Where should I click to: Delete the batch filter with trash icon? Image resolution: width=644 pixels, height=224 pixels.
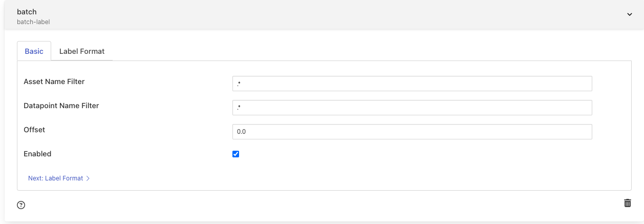pos(627,203)
